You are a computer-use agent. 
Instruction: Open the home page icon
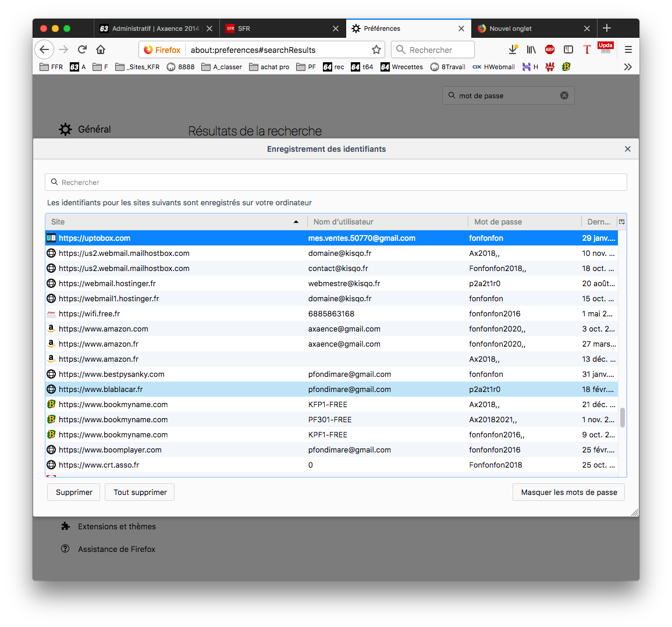[101, 49]
